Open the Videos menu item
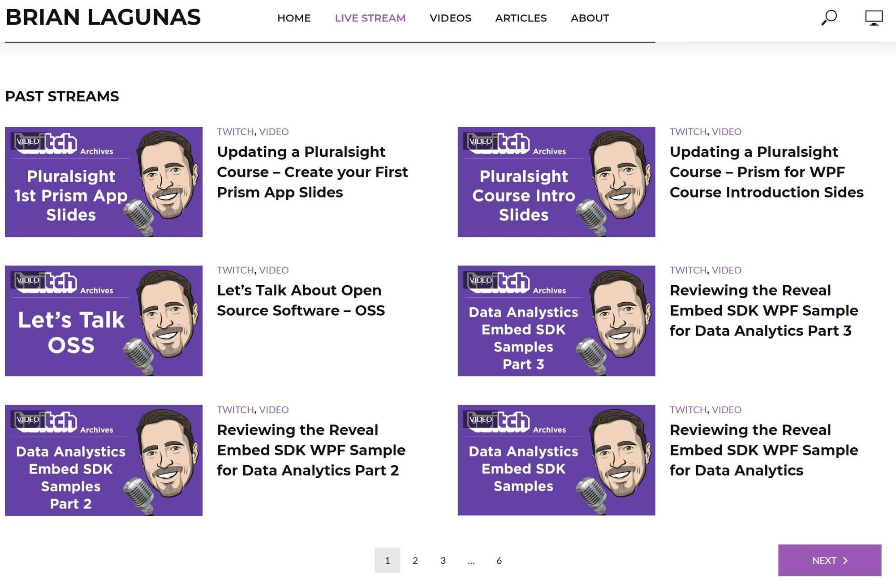896x588 pixels. pyautogui.click(x=450, y=18)
